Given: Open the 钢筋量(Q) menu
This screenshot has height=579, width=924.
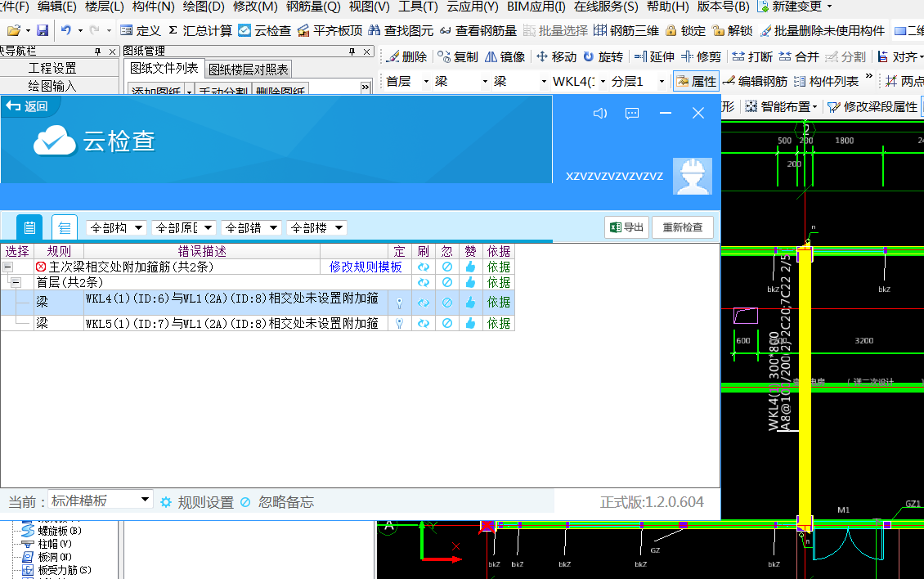Looking at the screenshot, I should point(313,7).
